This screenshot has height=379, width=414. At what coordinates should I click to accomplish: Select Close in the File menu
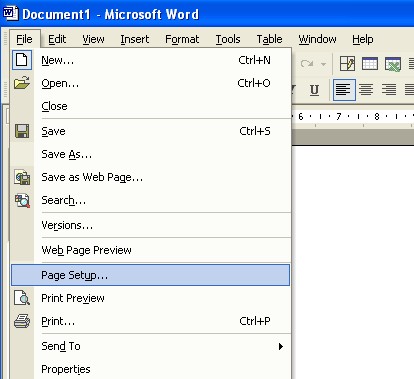coord(150,106)
